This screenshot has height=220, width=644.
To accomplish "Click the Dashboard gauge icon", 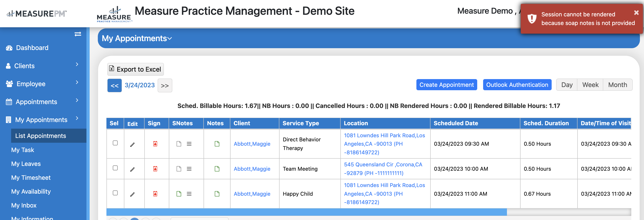I will 9,48.
